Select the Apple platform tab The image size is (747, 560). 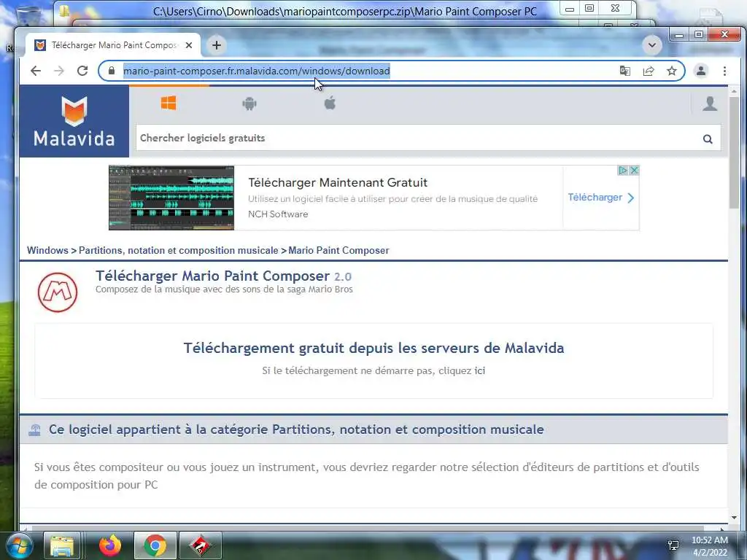330,103
